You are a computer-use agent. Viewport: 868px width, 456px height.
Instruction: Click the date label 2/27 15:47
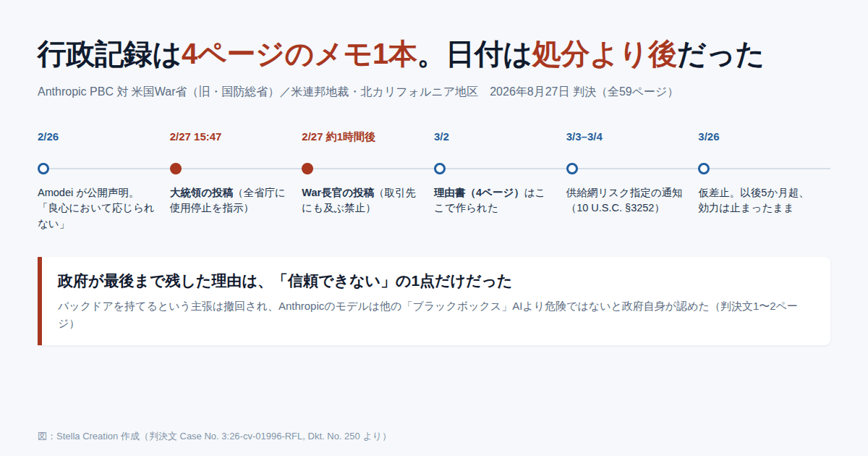(x=196, y=137)
